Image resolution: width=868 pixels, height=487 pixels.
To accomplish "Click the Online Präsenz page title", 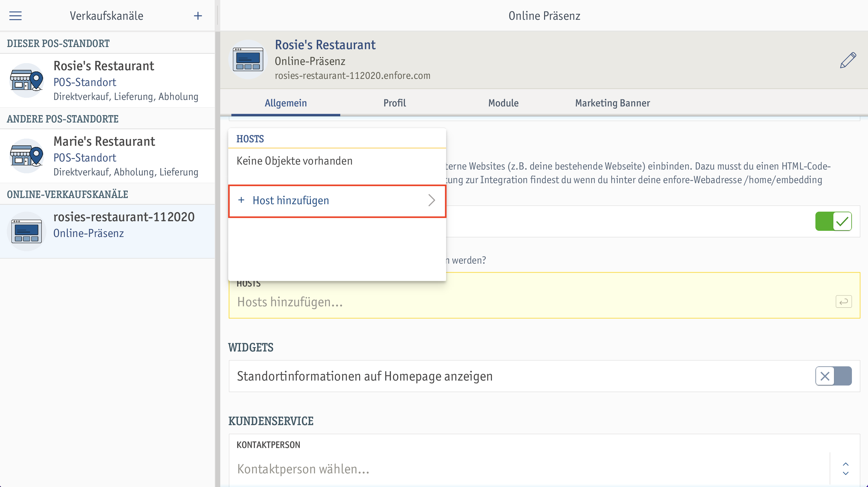I will [544, 16].
